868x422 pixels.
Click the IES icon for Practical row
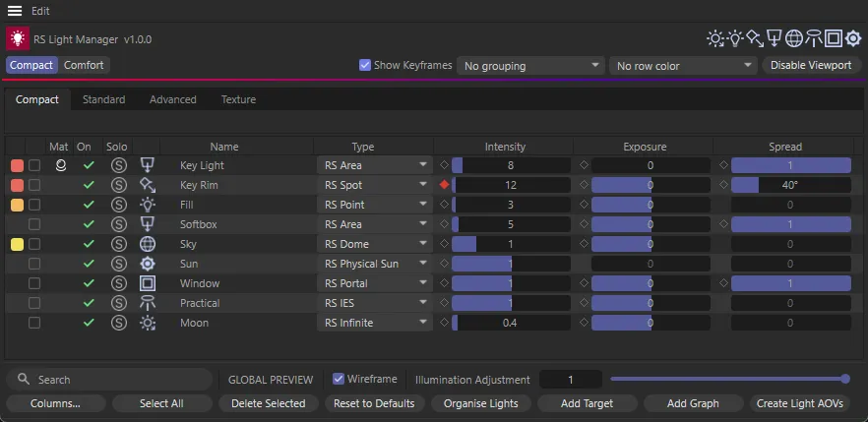(x=148, y=303)
